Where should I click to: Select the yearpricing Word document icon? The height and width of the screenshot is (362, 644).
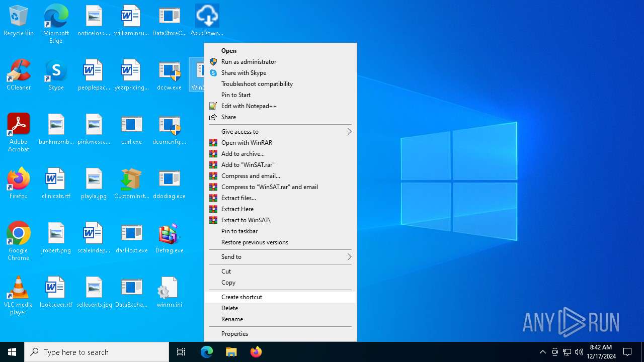[131, 75]
